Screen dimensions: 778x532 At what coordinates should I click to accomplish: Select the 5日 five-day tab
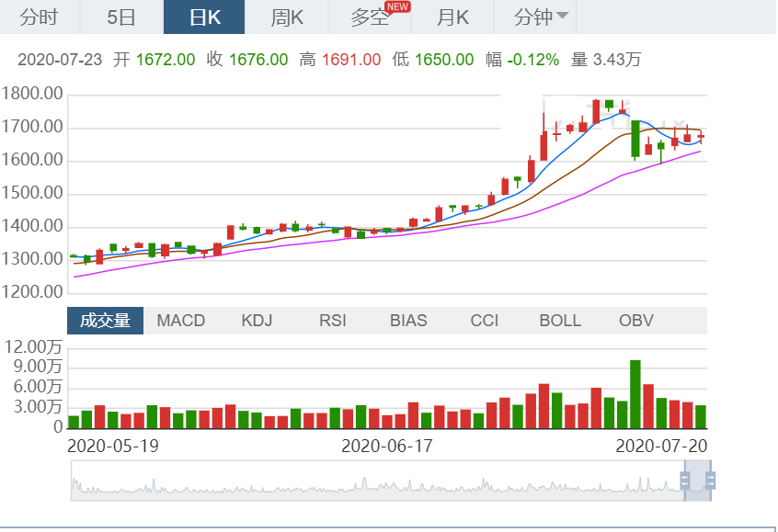pyautogui.click(x=120, y=17)
